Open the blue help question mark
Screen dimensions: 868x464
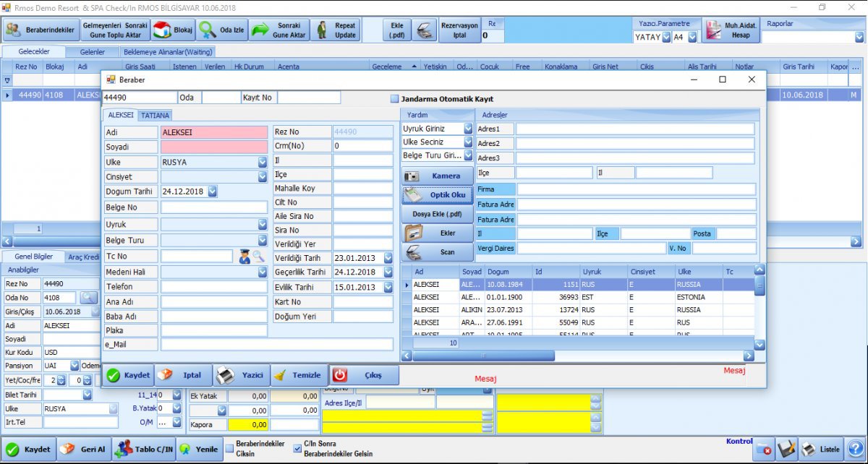click(x=856, y=449)
